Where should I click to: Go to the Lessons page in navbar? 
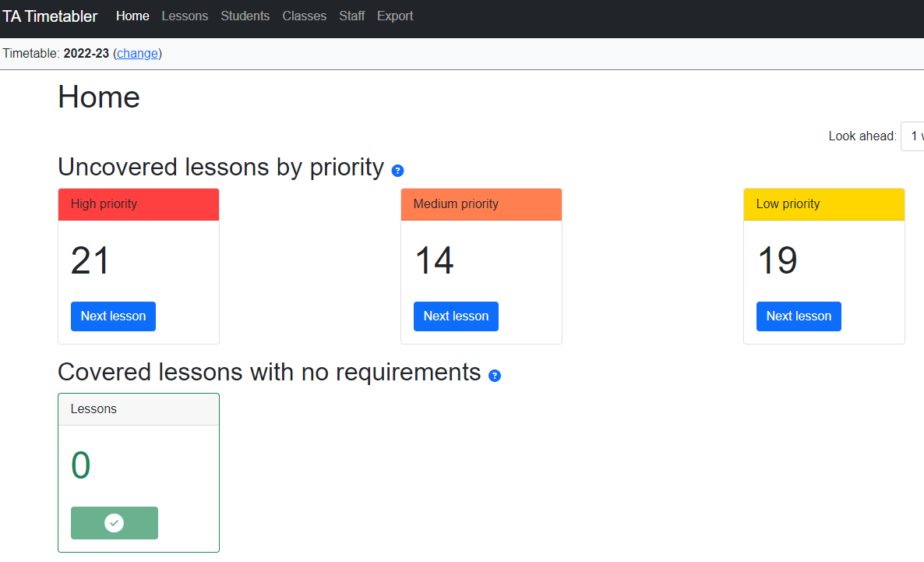pos(185,16)
